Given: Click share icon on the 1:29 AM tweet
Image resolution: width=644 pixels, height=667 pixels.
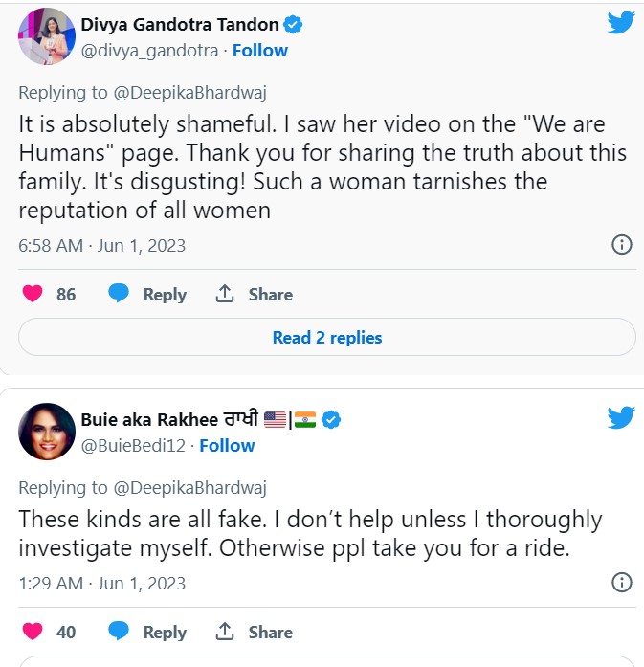Looking at the screenshot, I should (225, 632).
